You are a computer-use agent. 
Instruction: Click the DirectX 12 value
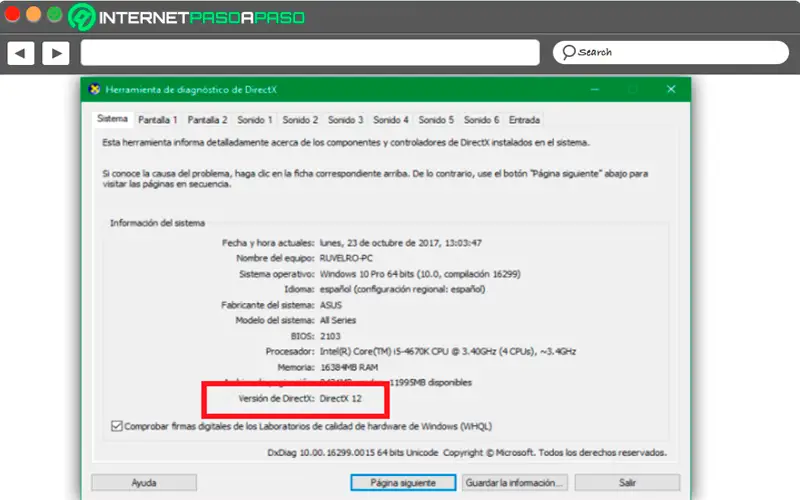[341, 398]
